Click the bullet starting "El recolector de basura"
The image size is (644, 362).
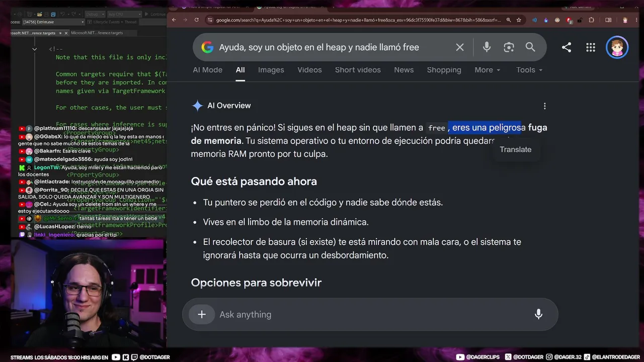click(x=362, y=248)
